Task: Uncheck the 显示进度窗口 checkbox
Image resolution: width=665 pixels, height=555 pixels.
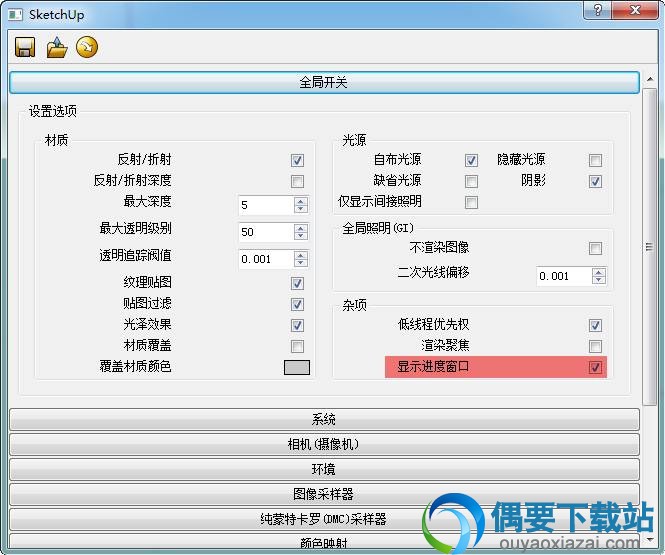Action: [x=595, y=367]
